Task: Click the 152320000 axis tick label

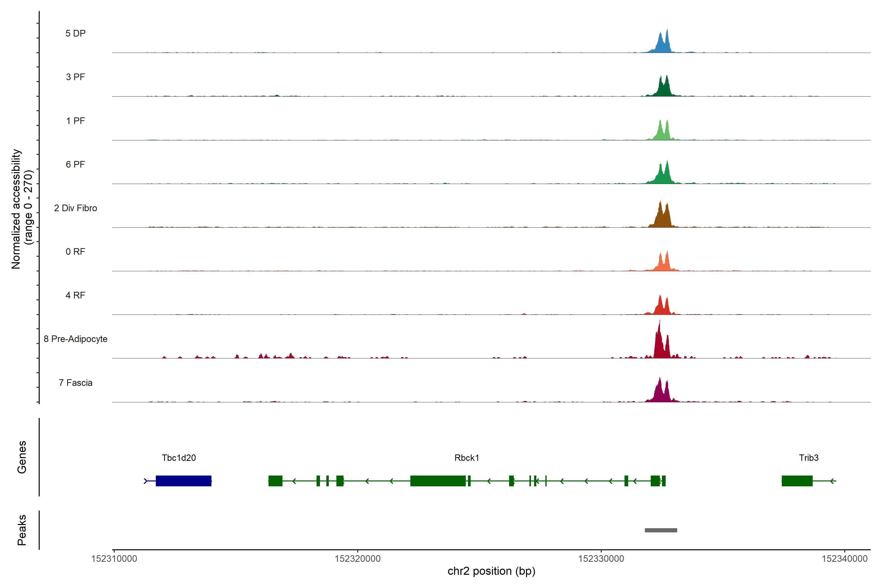Action: point(357,559)
